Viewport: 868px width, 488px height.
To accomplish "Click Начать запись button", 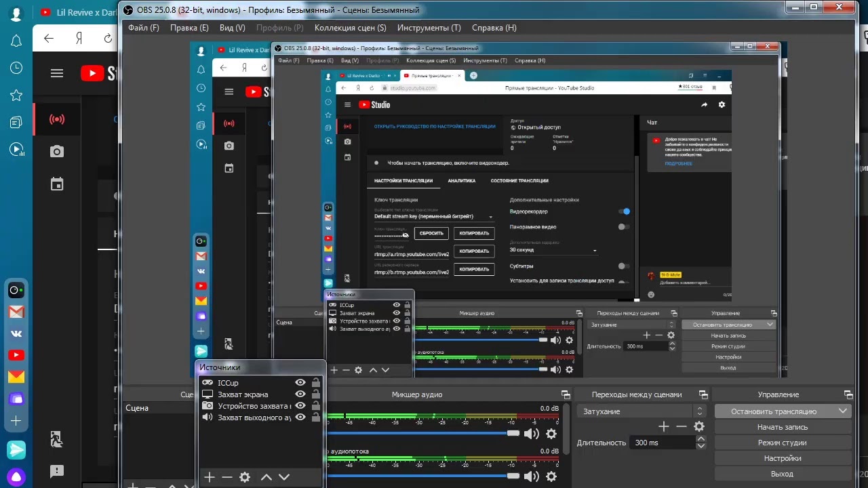I will pos(783,427).
